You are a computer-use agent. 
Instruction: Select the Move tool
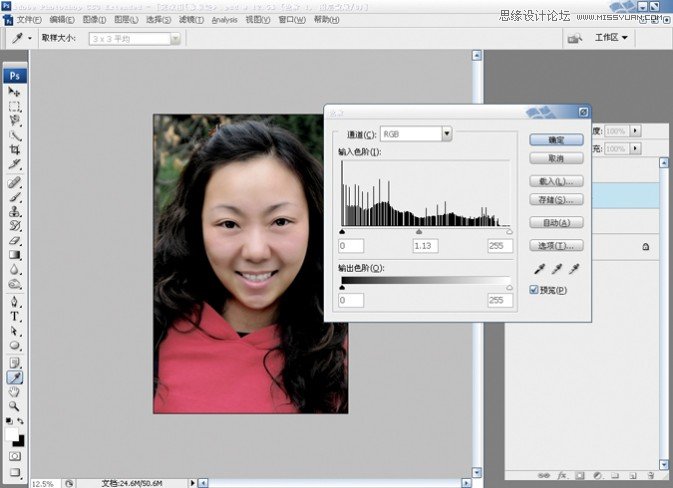click(x=14, y=91)
